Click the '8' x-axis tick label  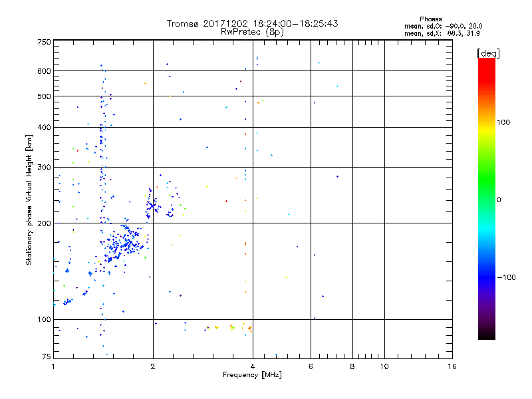(x=352, y=366)
